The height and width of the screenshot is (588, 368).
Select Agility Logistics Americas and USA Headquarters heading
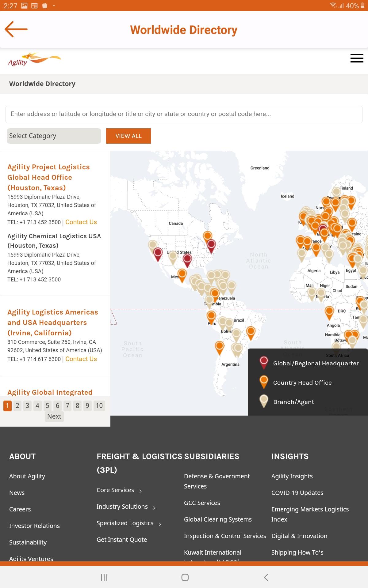click(53, 322)
